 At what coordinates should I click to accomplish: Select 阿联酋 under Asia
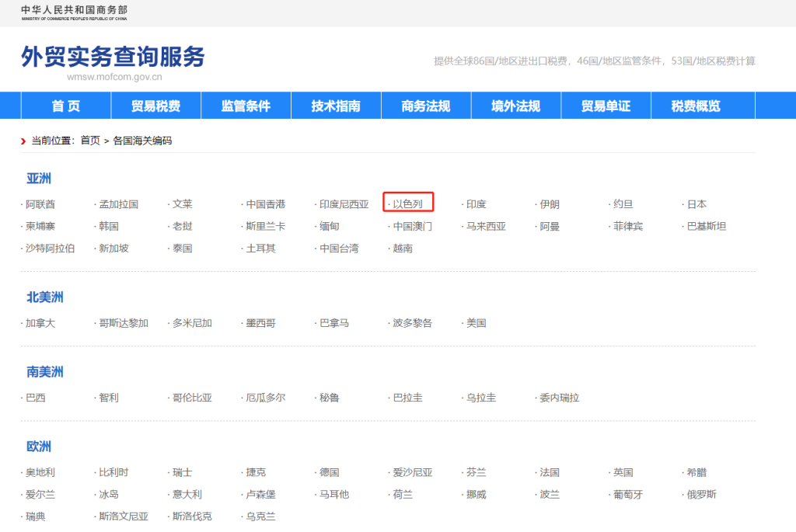tap(40, 204)
